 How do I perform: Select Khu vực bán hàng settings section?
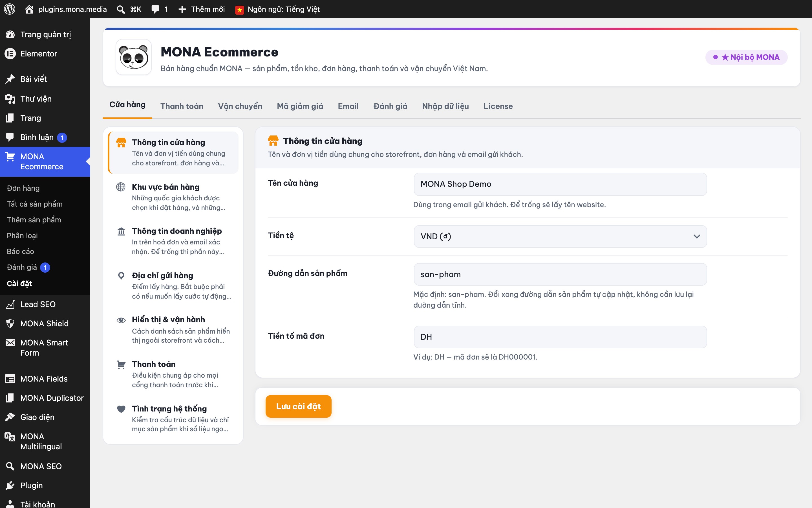(173, 197)
